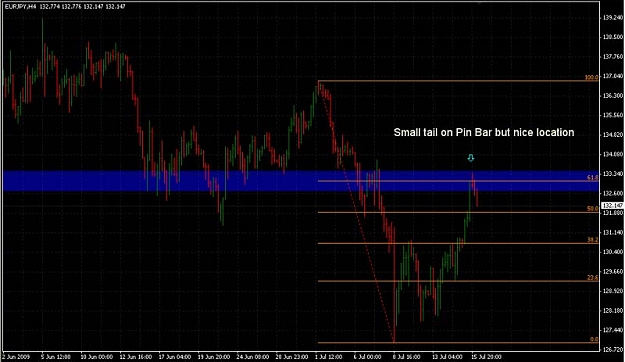Viewport: 625px width, 362px height.
Task: Click the EURJPY,H4 chart title
Action: 20,7
